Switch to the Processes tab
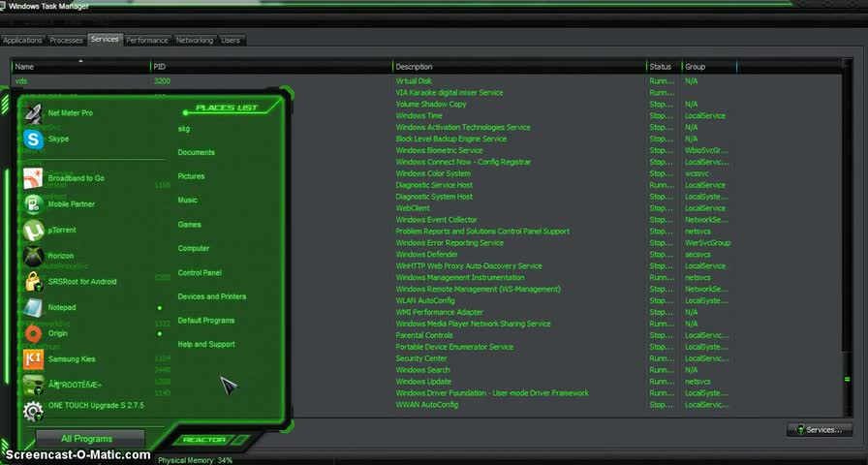The height and width of the screenshot is (465, 868). [x=66, y=41]
